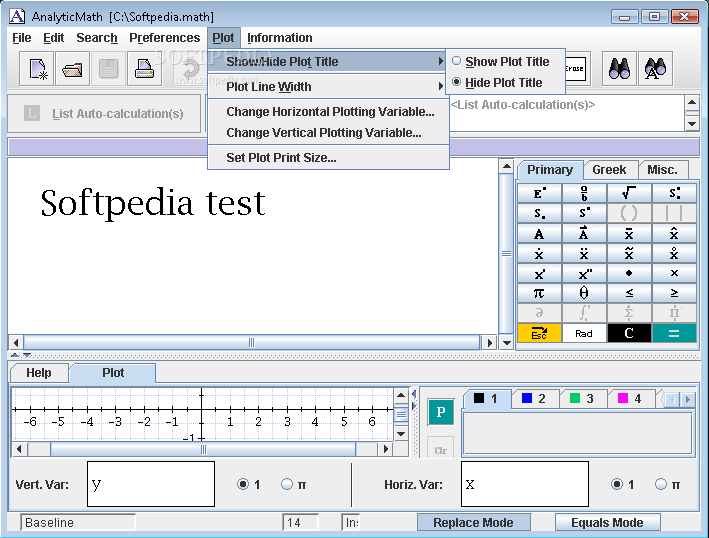Insert the cross multiplication operator
This screenshot has height=538, width=709.
[674, 273]
